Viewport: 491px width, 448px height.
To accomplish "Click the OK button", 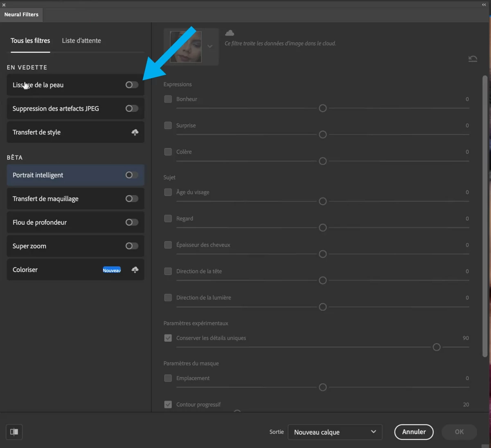I will pyautogui.click(x=459, y=432).
